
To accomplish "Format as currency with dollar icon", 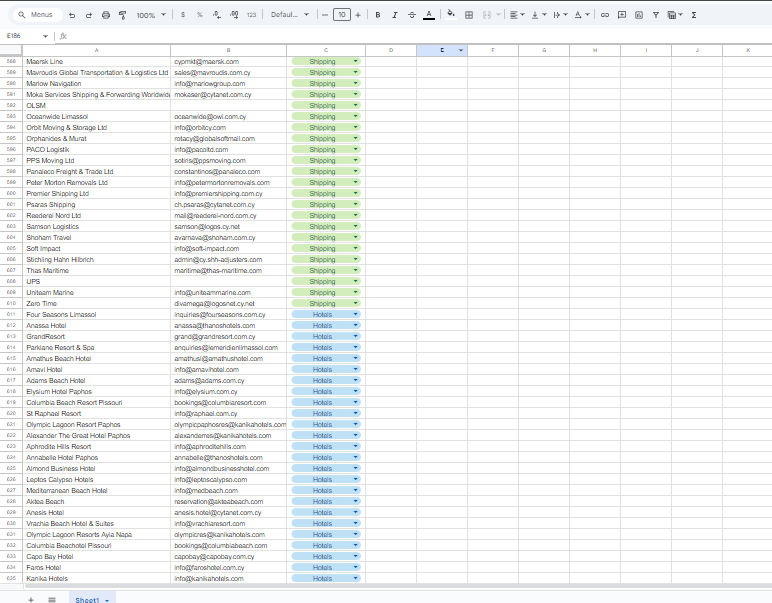I will [183, 15].
